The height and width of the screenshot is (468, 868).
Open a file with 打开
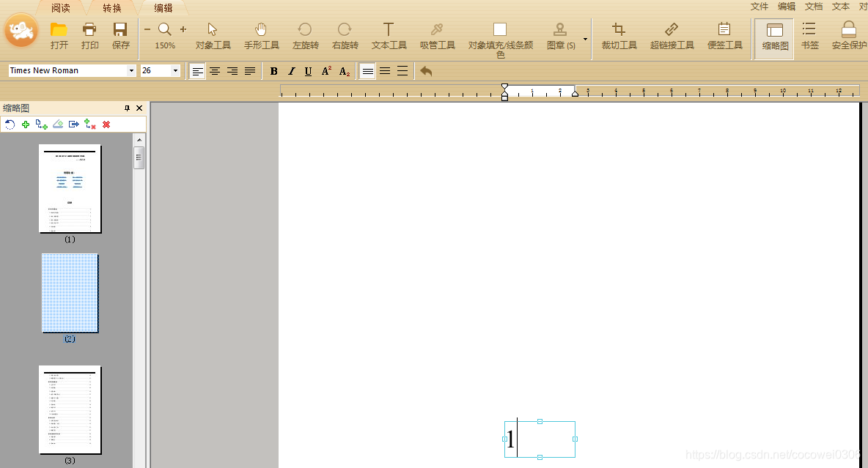click(59, 36)
